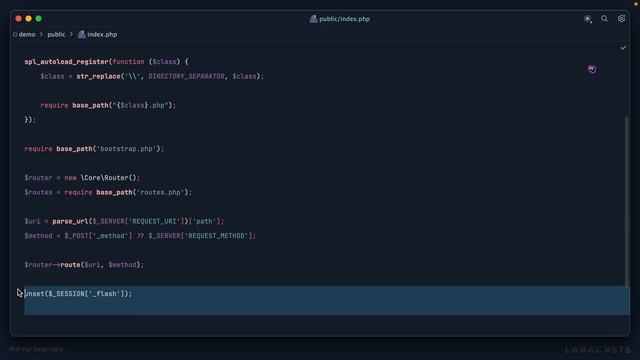The height and width of the screenshot is (360, 640).
Task: Click the public/index.php window title
Action: (x=344, y=19)
